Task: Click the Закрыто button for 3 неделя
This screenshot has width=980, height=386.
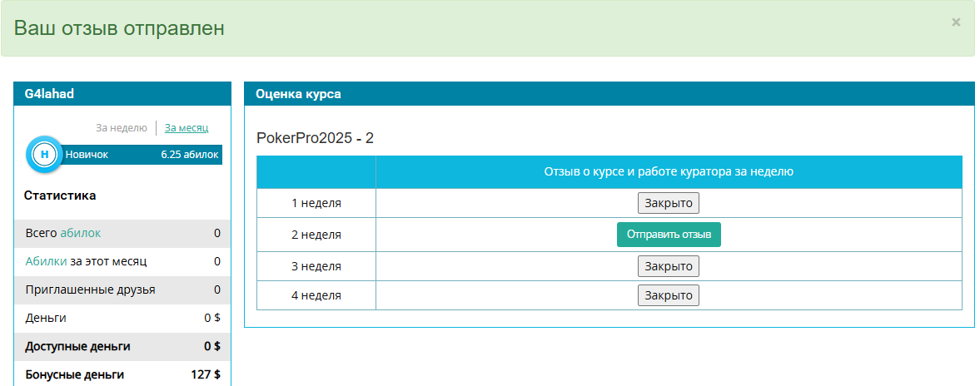Action: 669,266
